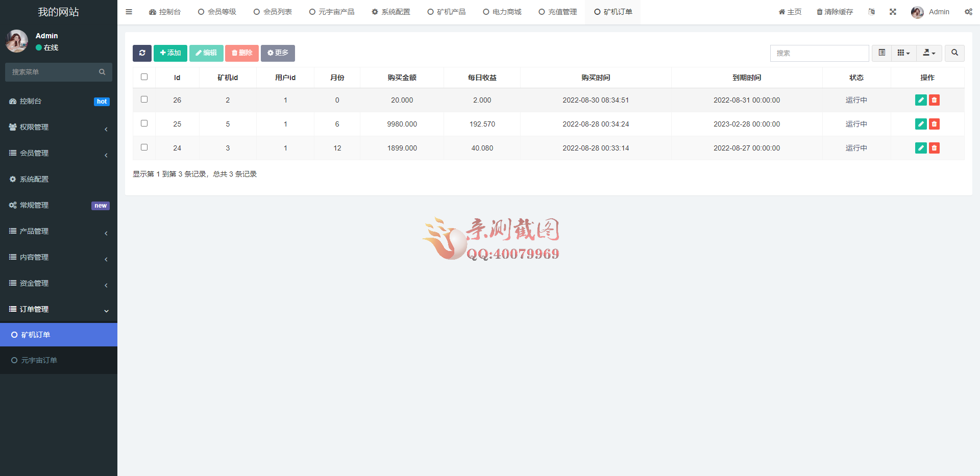Image resolution: width=980 pixels, height=476 pixels.
Task: Click 清除缓存 in the top bar
Action: coord(834,11)
